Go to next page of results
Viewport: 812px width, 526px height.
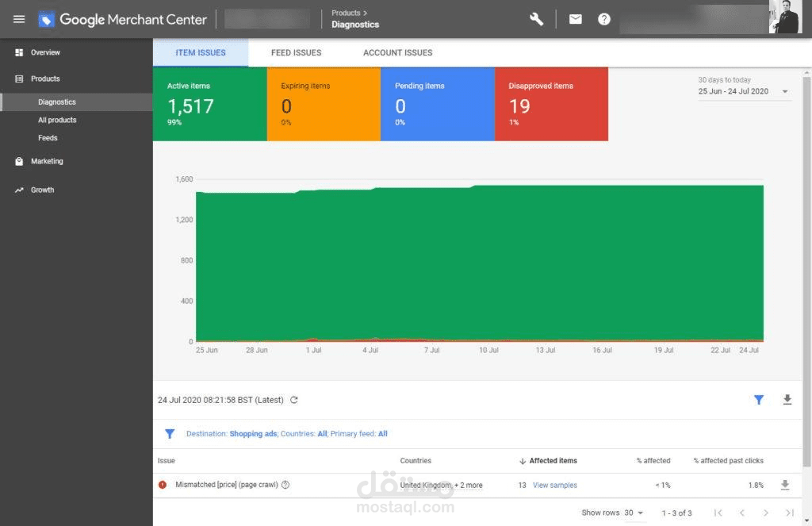point(766,513)
